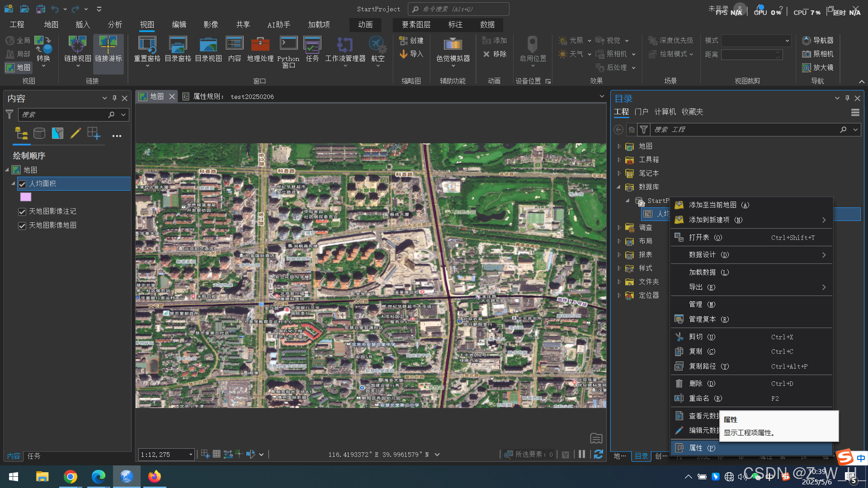Expand the 工具箱 node in catalog
Image resolution: width=868 pixels, height=488 pixels.
(619, 160)
